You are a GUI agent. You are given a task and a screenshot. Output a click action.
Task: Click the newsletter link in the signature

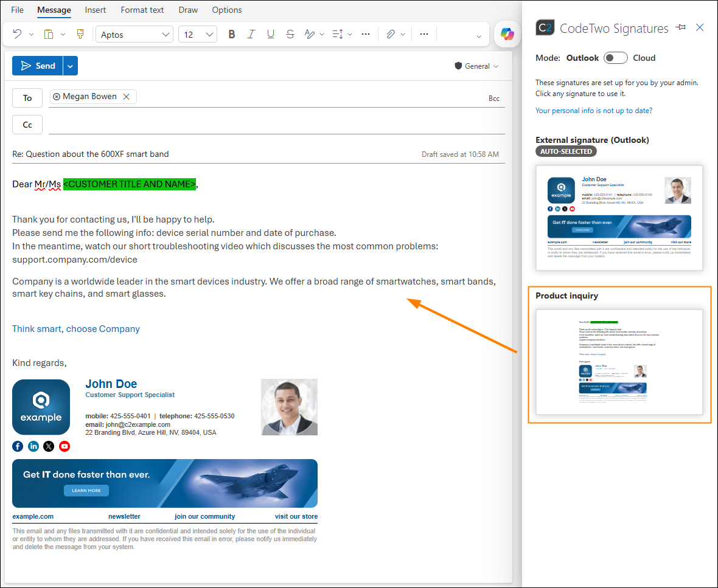click(x=125, y=516)
